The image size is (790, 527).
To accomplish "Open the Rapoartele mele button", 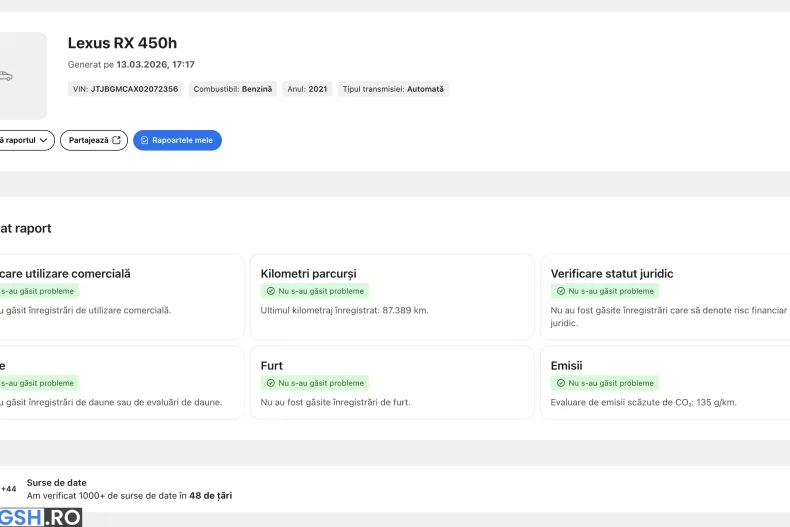I will [177, 141].
